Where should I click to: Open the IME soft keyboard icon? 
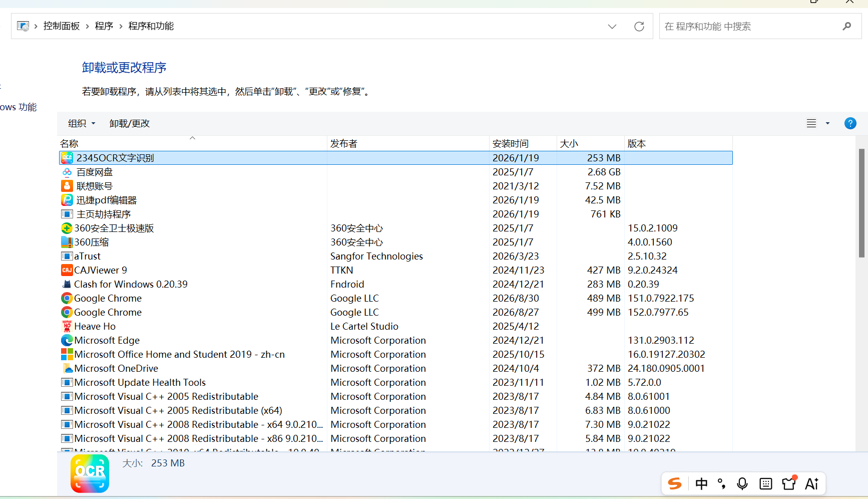coord(765,483)
